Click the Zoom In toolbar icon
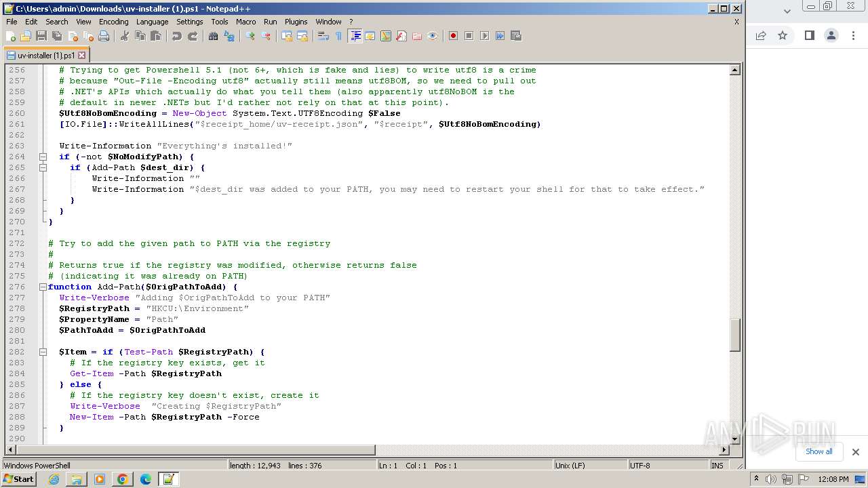868x488 pixels. (250, 36)
